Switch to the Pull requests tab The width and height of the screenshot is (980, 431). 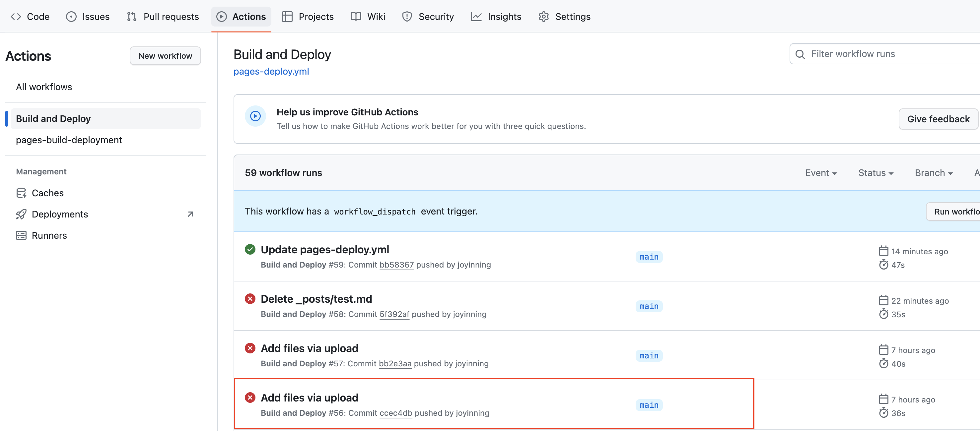(x=163, y=17)
